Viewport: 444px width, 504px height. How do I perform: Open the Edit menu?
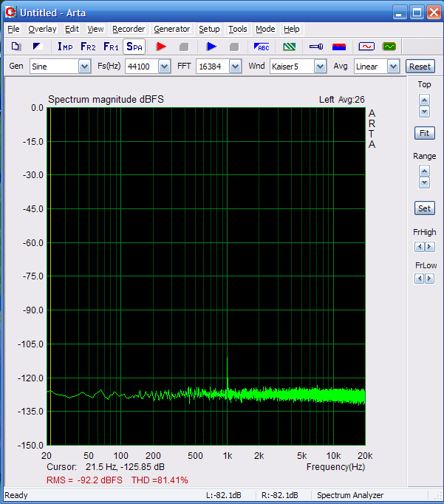[72, 29]
